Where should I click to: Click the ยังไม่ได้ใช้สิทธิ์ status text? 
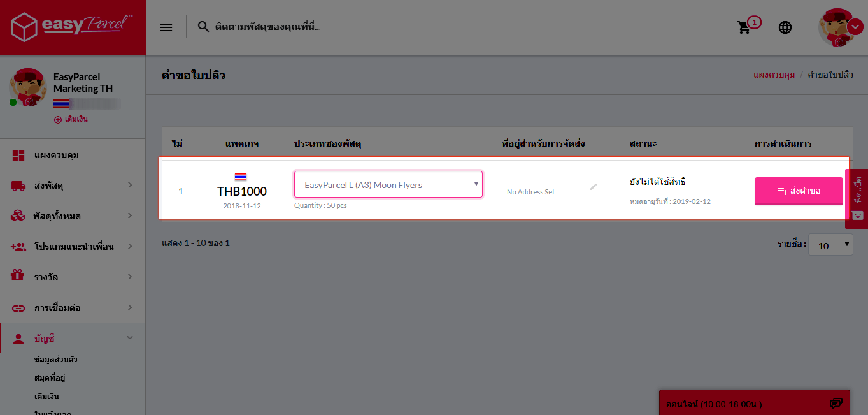(657, 182)
